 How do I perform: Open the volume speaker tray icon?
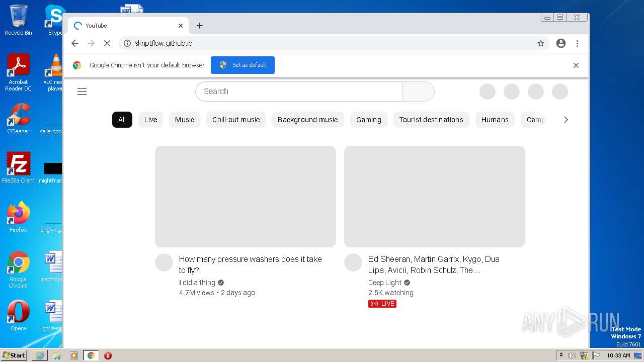(572, 355)
